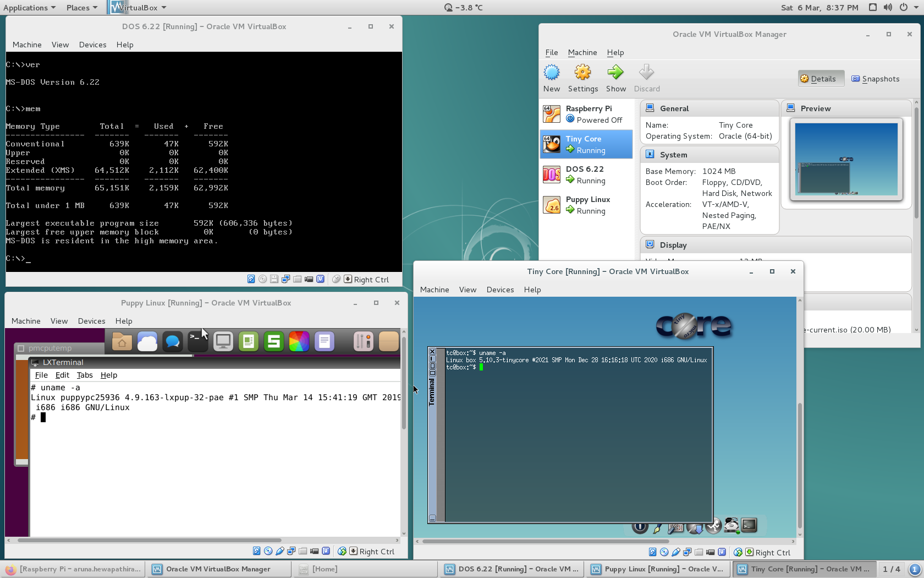The image size is (924, 578).
Task: Click floppy disk indicator in DOS status bar
Action: [274, 279]
